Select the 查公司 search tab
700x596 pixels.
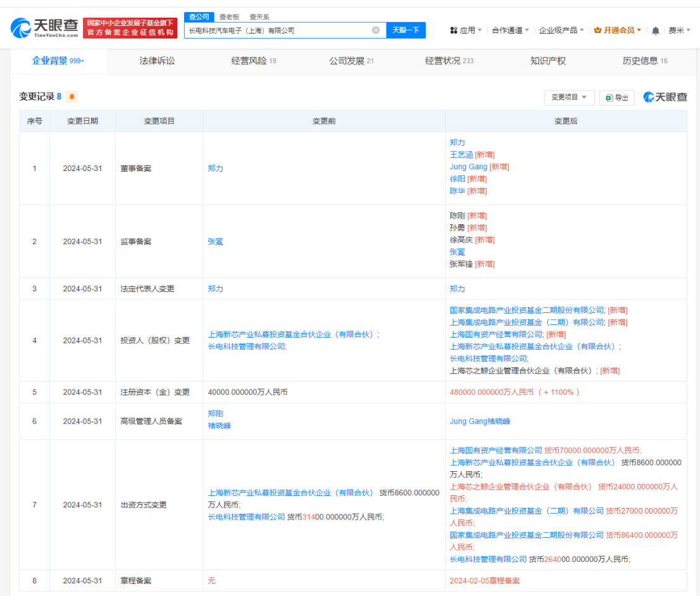(x=199, y=17)
